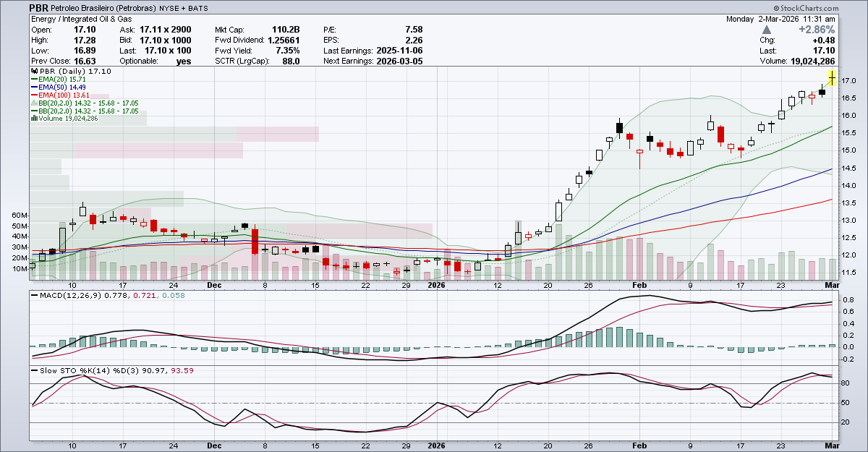Screen dimensions: 868x452
Task: Click the chart legend Volume 19,024,286 entry
Action: (x=68, y=119)
